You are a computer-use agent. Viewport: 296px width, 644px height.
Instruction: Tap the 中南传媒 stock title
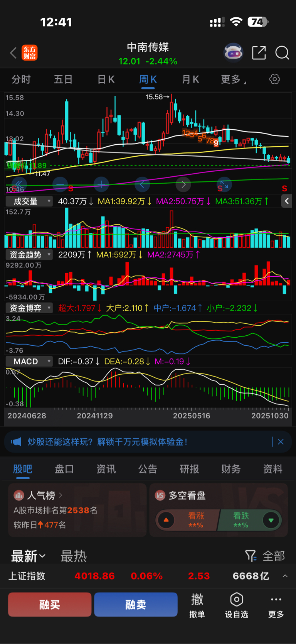148,47
